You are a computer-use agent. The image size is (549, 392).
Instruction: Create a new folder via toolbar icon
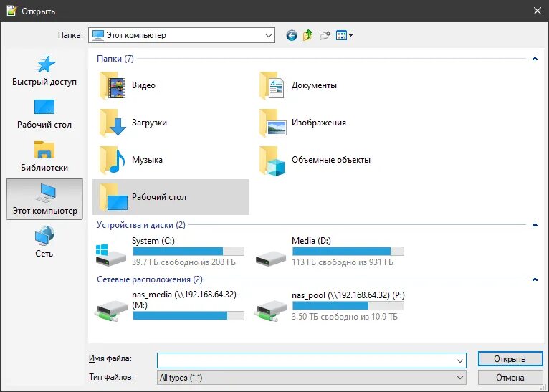[x=325, y=35]
